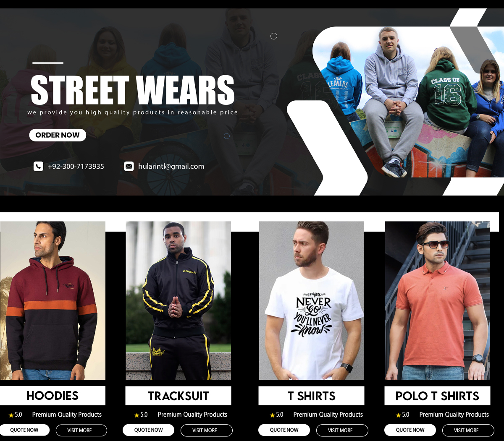Click the Order Now button
Viewport: 504px width, 441px height.
[x=58, y=135]
